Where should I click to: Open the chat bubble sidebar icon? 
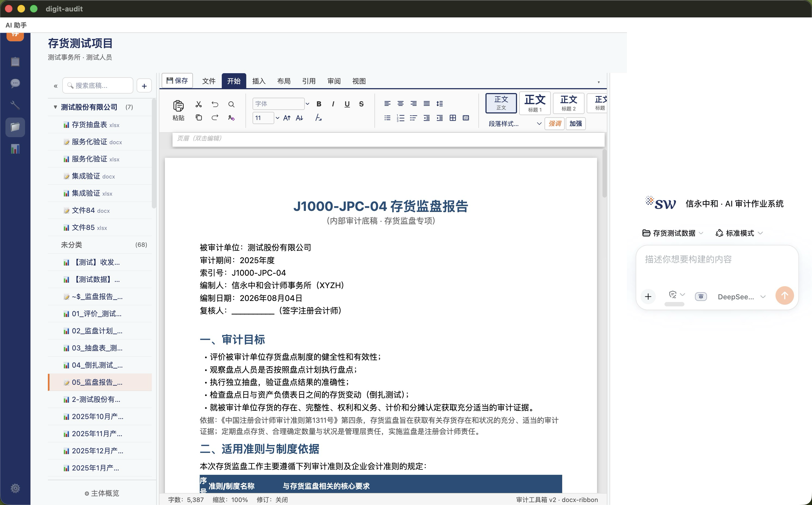coord(15,83)
